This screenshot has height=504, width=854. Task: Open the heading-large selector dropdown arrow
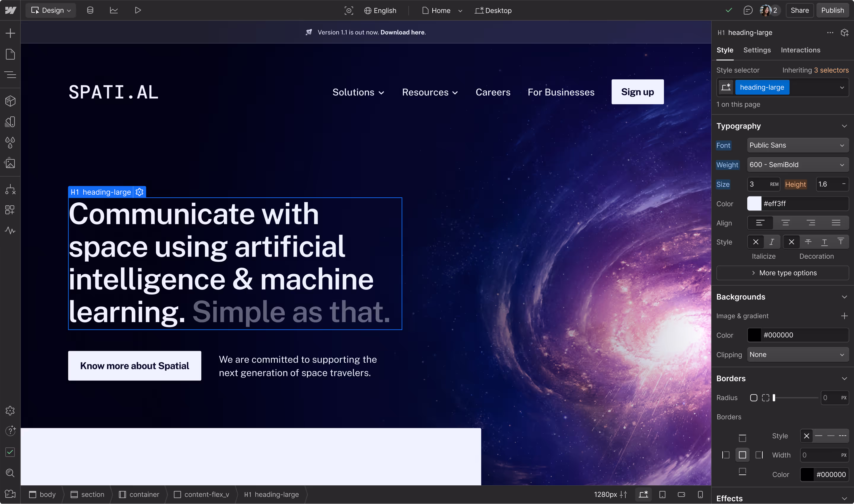tap(842, 87)
